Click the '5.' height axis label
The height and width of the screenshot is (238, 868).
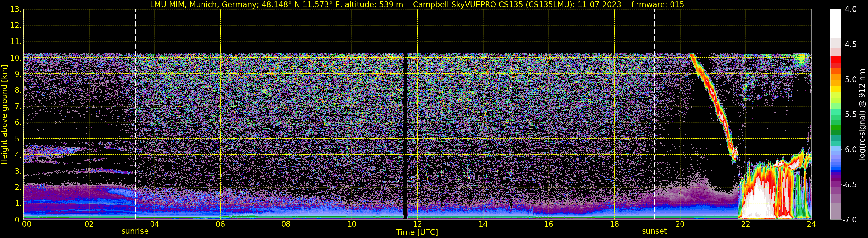[x=18, y=139]
